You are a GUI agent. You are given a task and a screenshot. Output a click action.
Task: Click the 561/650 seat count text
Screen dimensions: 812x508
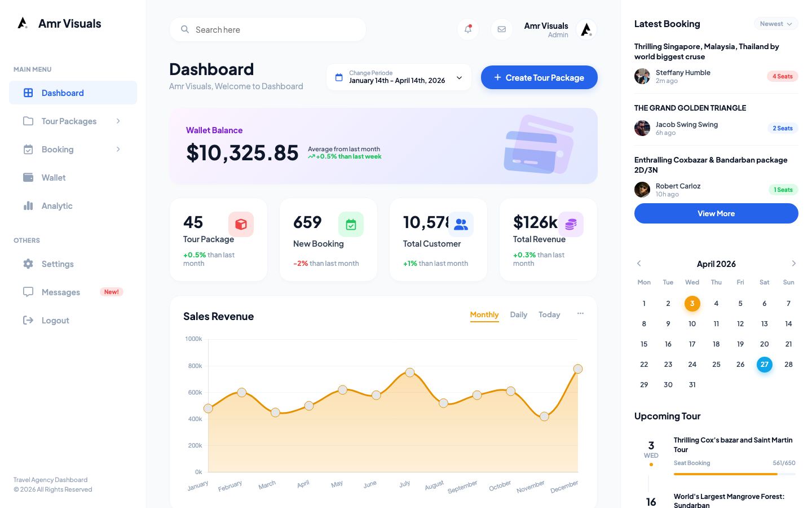[784, 463]
